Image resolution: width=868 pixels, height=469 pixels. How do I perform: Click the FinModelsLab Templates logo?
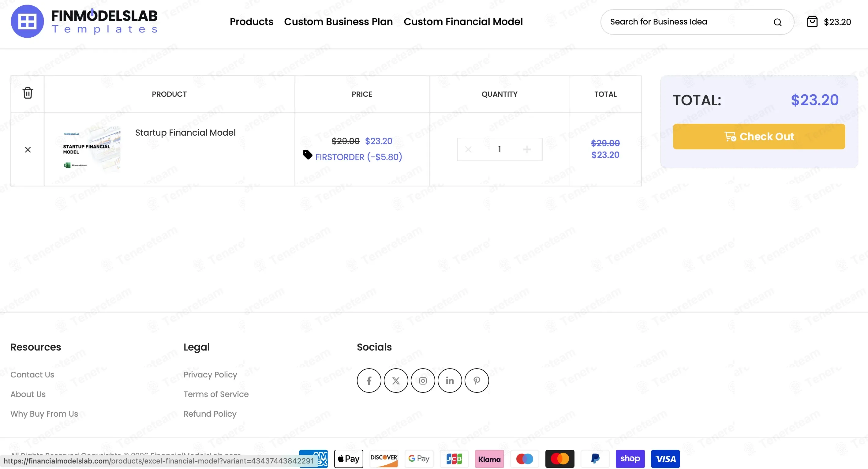[84, 21]
